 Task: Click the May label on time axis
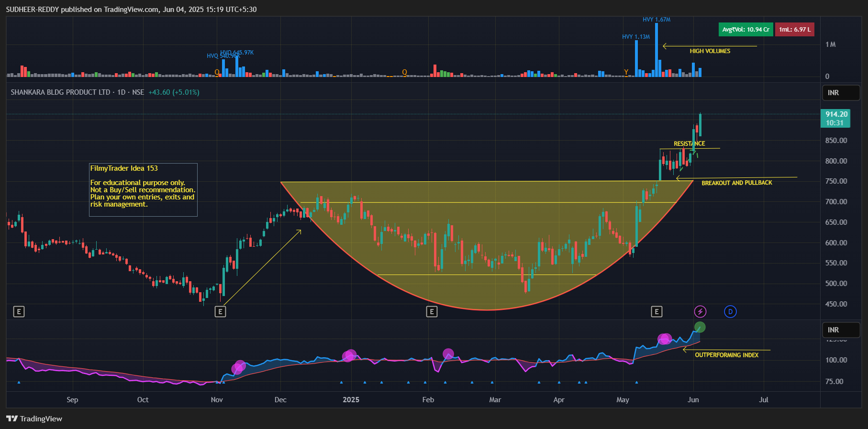(623, 400)
